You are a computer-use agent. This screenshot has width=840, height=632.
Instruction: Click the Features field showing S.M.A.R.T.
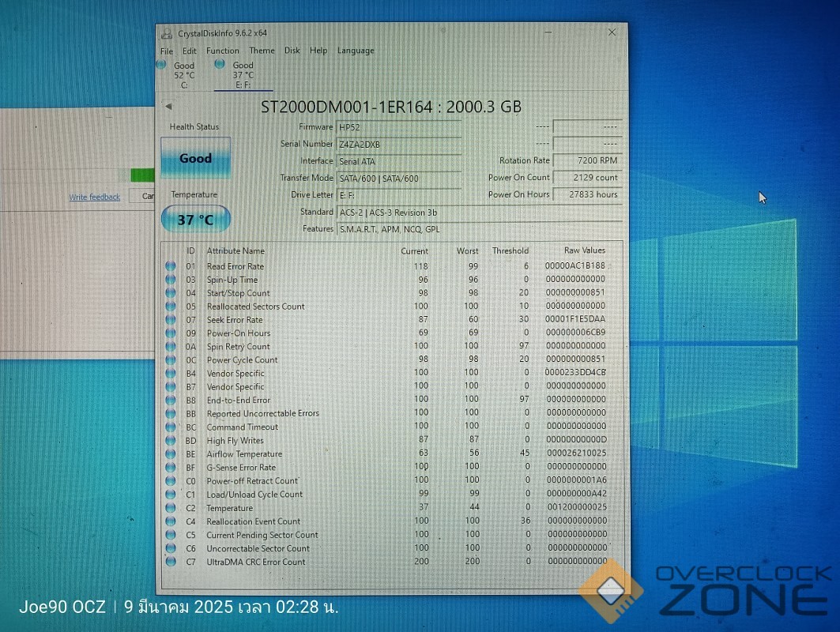[480, 229]
